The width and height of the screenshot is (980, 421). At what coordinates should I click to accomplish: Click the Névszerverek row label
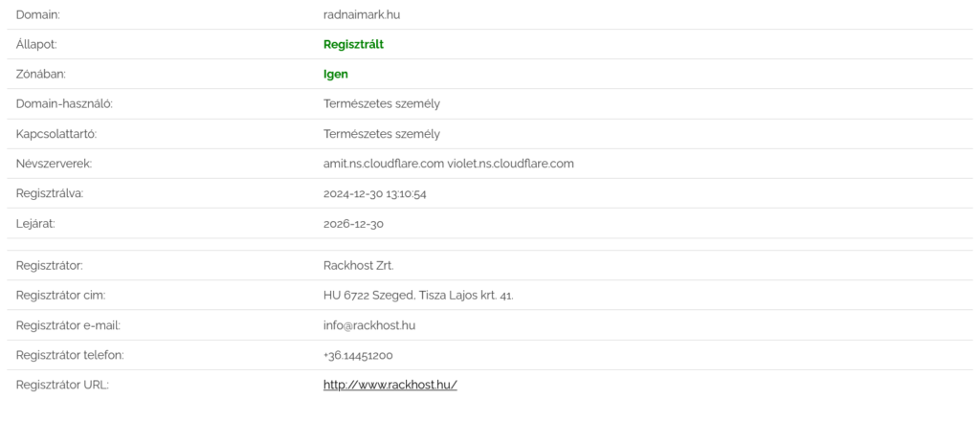click(x=54, y=164)
